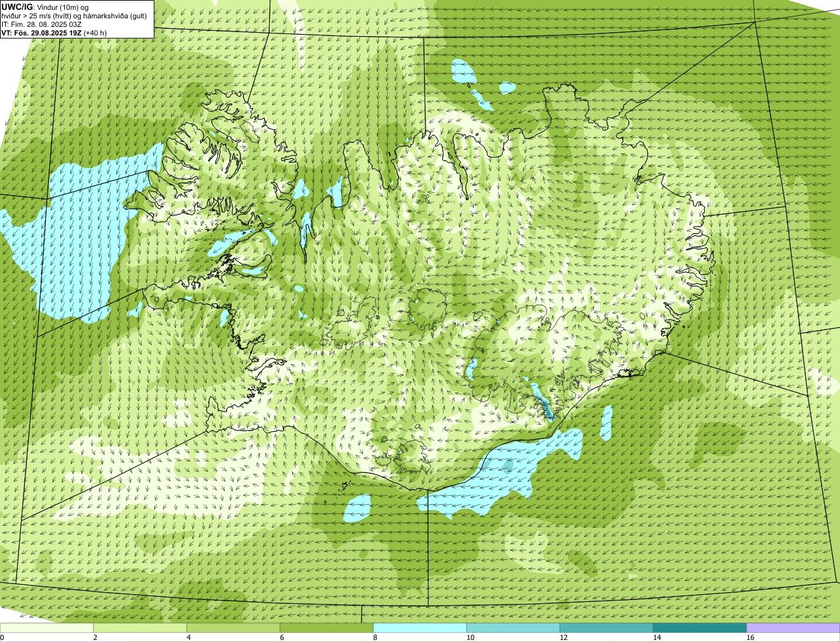This screenshot has width=840, height=642.
Task: Click the 'IT: Fim. 28. 08. 2025 03Z' line
Action: click(x=42, y=24)
